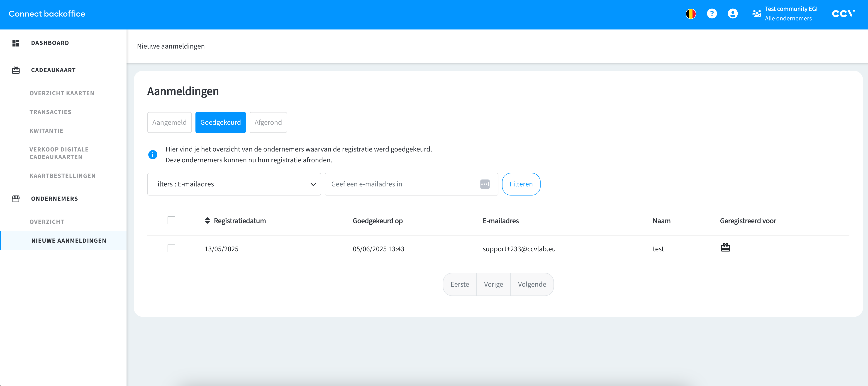Switch to the Afgerond tab
Screen dimensions: 868x386
pyautogui.click(x=268, y=122)
